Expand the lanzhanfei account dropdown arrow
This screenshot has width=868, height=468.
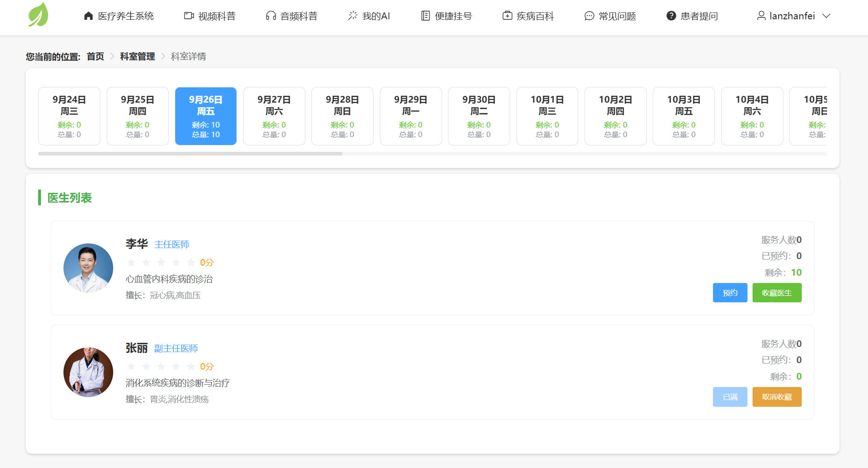point(827,16)
